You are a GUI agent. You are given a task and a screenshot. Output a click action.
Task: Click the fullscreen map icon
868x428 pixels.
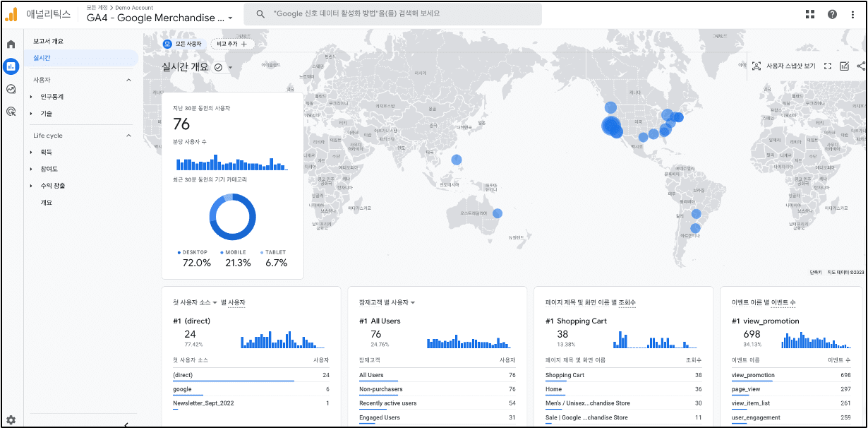(828, 66)
